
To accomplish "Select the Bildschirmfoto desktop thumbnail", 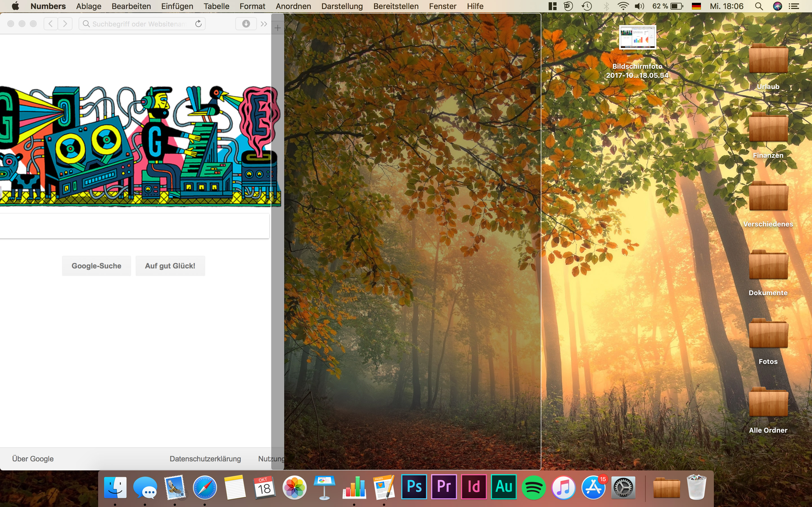I will point(637,37).
